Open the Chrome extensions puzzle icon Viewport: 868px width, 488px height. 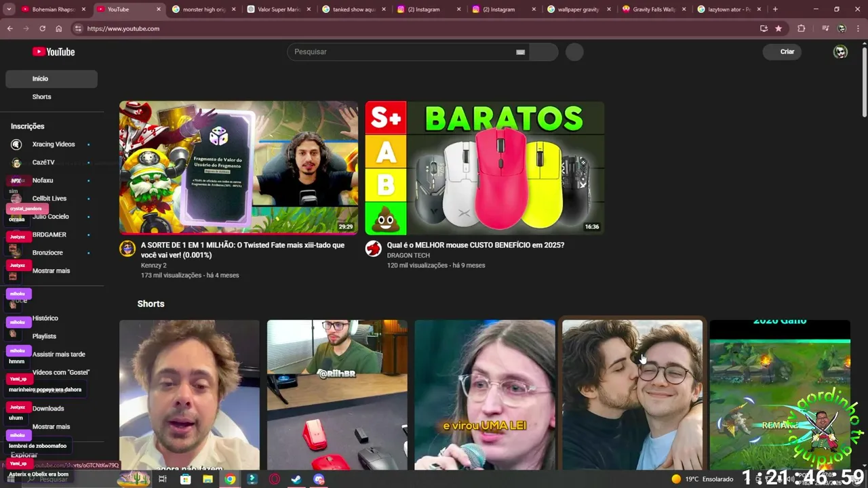pos(801,28)
